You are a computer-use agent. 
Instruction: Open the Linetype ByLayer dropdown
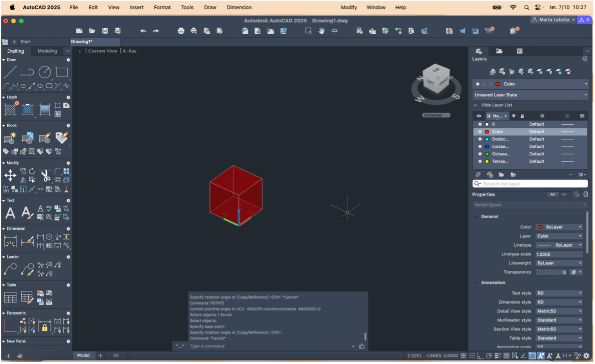[x=559, y=245]
